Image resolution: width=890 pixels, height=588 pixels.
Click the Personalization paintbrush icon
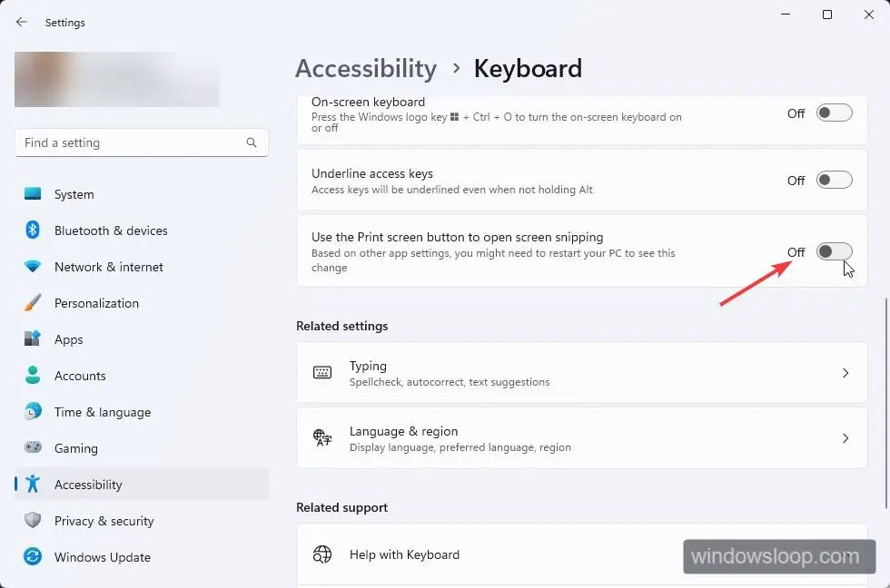click(33, 302)
